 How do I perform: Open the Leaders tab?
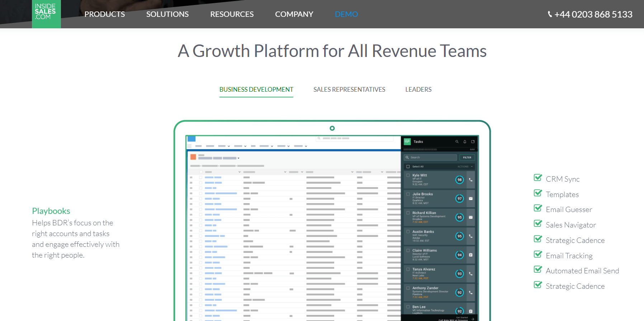coord(418,90)
